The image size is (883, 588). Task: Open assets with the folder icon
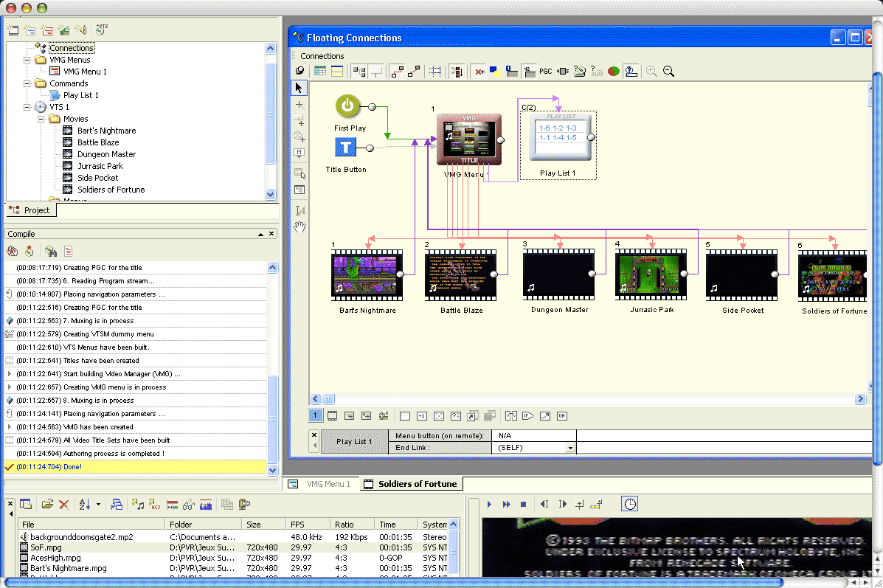point(47,505)
